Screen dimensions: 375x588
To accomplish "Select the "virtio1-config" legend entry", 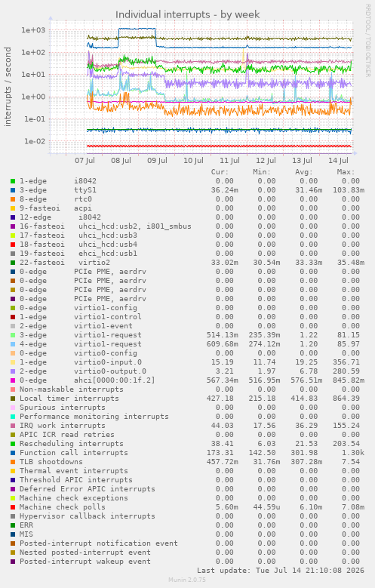I will click(78, 308).
